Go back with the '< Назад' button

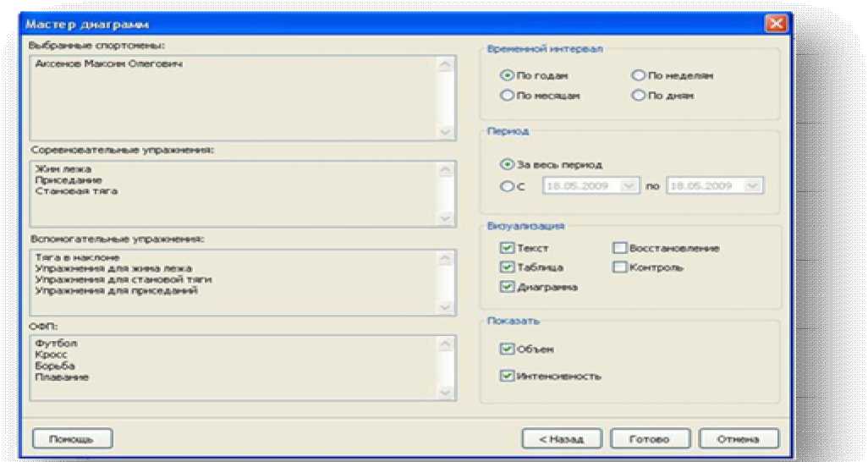coord(561,439)
